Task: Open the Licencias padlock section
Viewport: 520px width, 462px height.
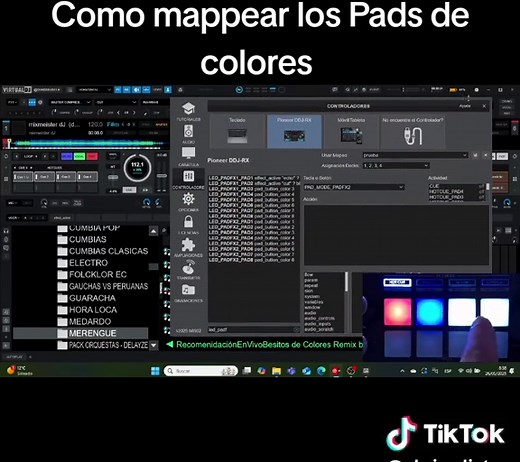Action: 188,225
